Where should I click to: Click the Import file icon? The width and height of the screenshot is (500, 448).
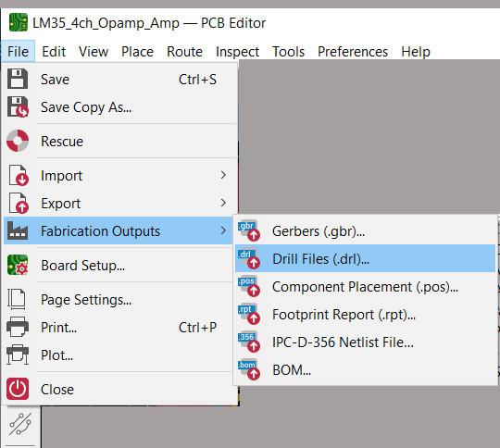coord(19,175)
